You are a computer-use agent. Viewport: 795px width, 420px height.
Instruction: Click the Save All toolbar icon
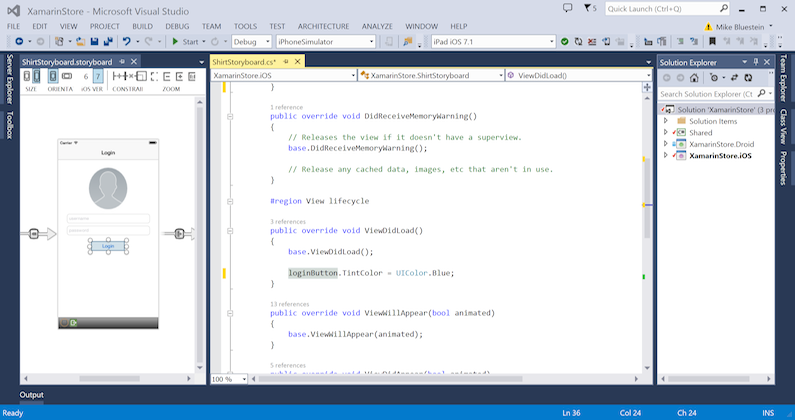(x=108, y=42)
